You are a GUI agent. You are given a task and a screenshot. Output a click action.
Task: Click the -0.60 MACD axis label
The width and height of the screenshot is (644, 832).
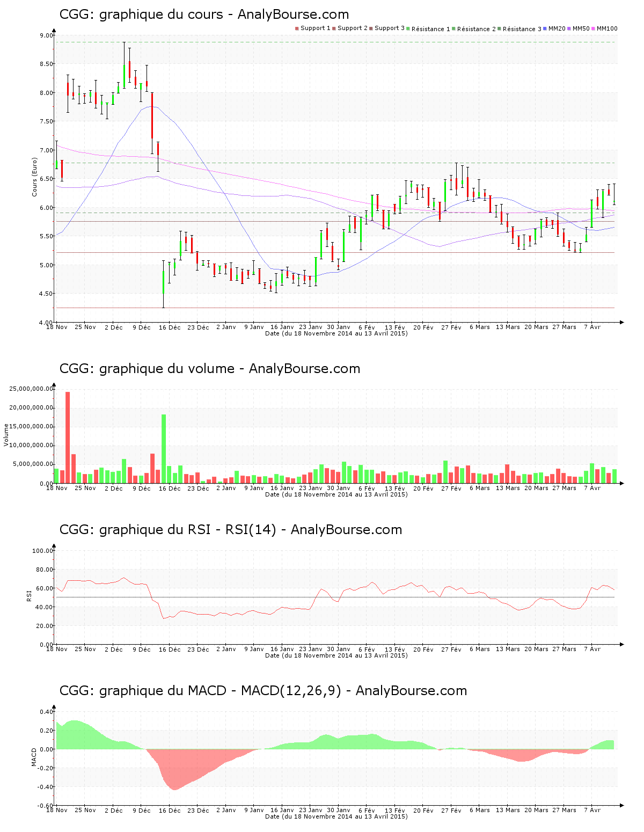pyautogui.click(x=45, y=806)
